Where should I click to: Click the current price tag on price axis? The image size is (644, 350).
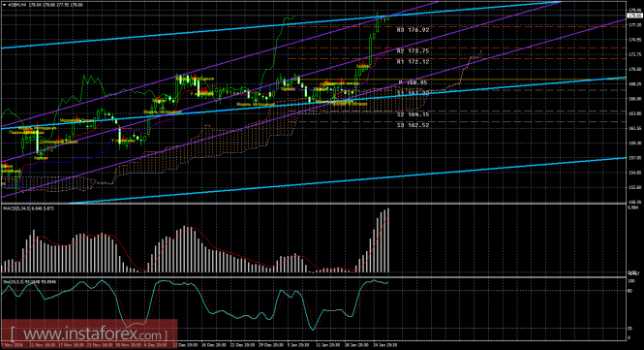(635, 16)
